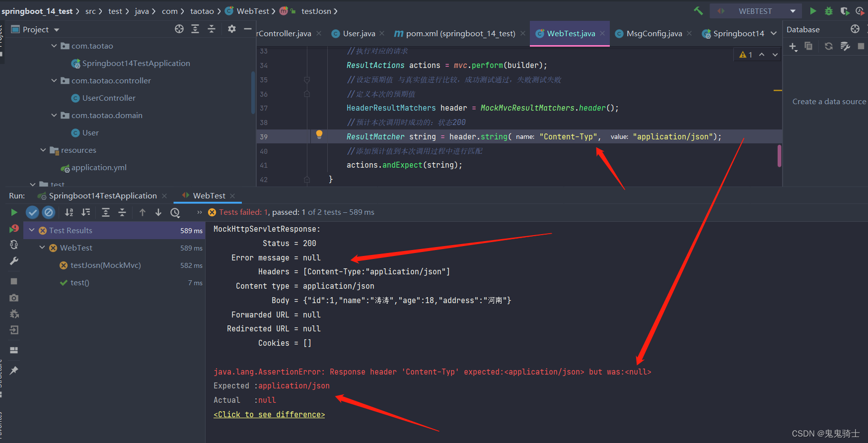Click the profiler clock run icon
Viewport: 868px width, 443px height.
tap(860, 11)
